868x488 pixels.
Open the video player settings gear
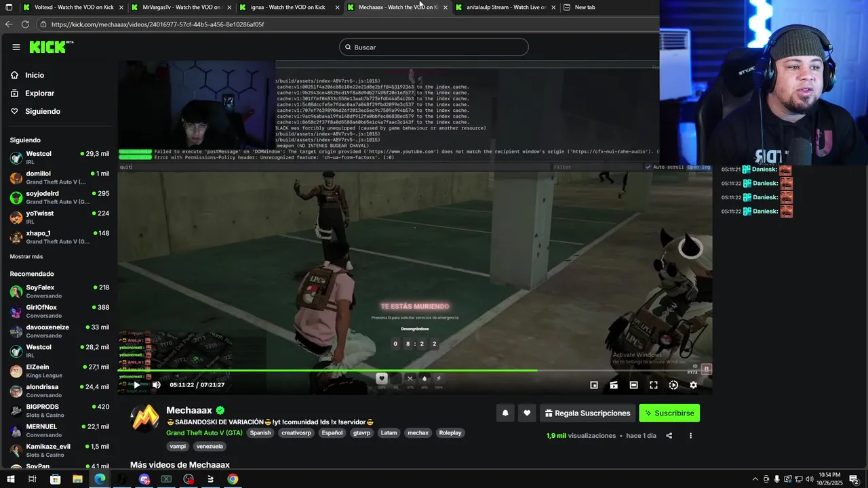tap(693, 385)
